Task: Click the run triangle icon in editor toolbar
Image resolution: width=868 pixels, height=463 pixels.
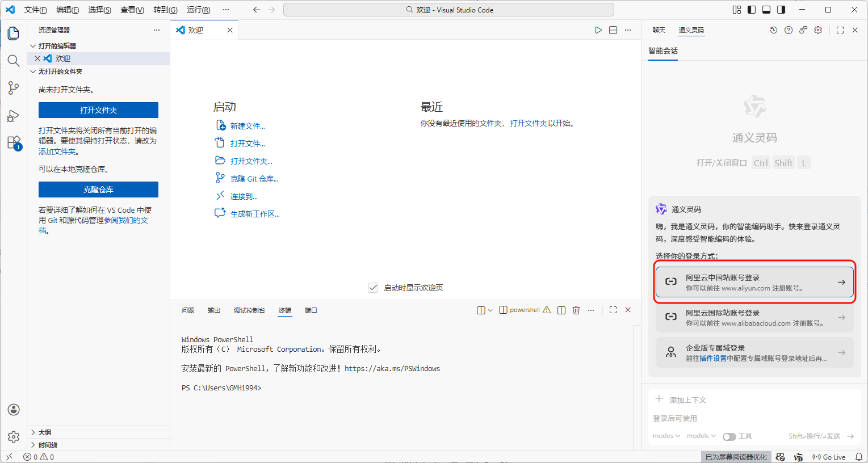Action: click(598, 30)
